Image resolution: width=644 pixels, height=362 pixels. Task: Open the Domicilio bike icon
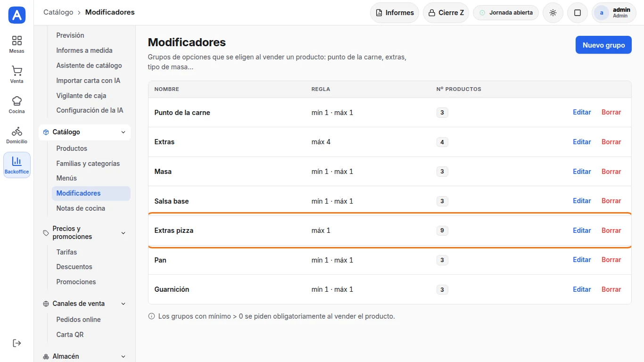[17, 131]
